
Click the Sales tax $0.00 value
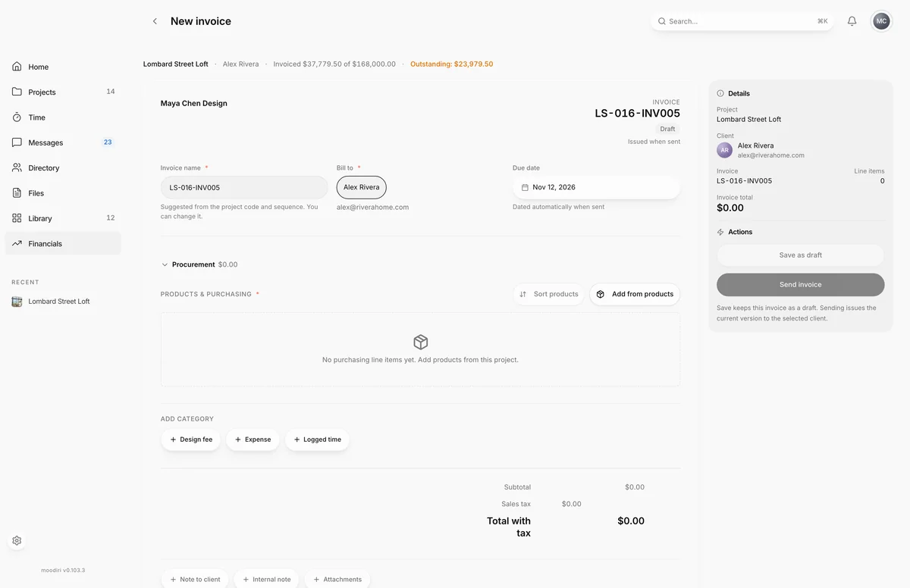click(x=572, y=504)
